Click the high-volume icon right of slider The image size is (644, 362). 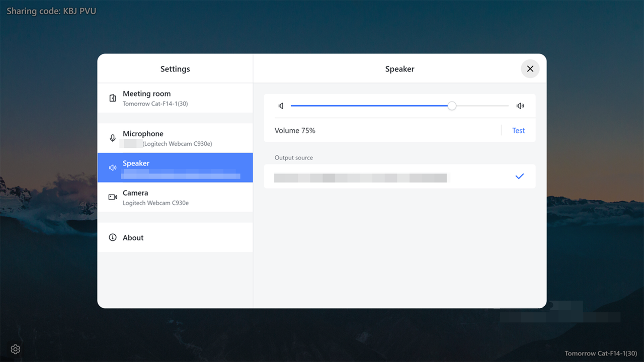coord(520,106)
